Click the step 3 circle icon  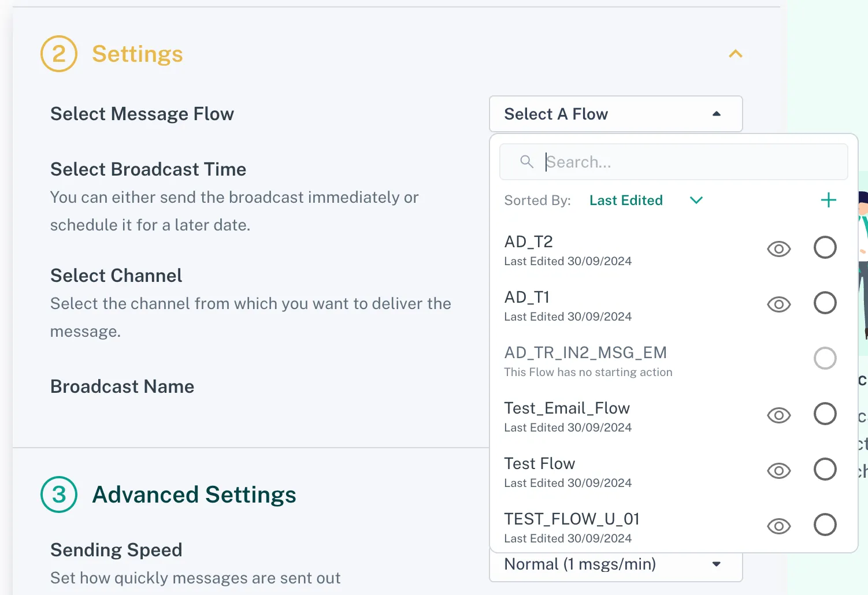[x=59, y=494]
